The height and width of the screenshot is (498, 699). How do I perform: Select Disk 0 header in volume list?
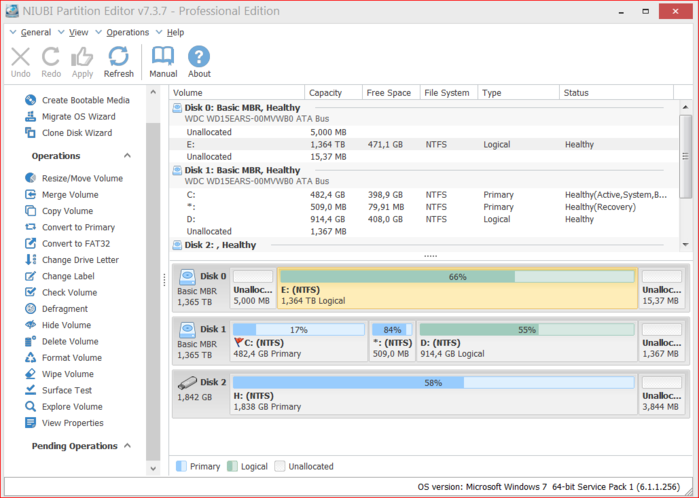[x=424, y=113]
